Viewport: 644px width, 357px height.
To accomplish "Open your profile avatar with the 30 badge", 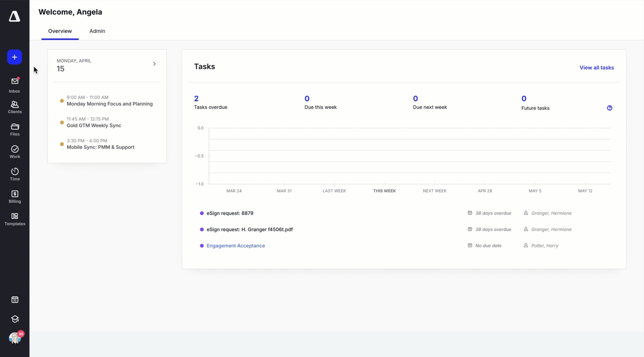I will coord(15,338).
